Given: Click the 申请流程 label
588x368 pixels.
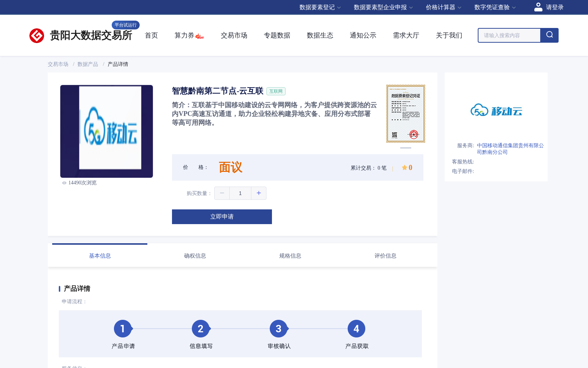Looking at the screenshot, I should (x=74, y=302).
